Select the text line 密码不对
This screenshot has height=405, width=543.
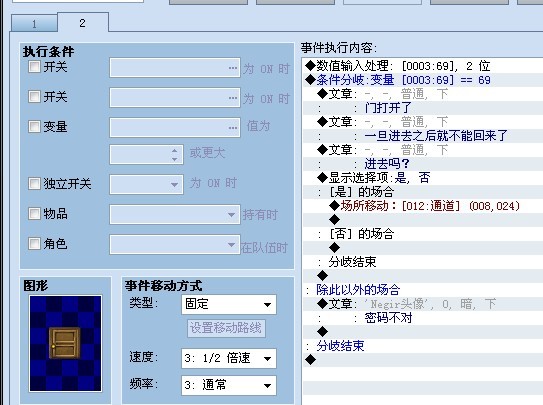point(423,318)
